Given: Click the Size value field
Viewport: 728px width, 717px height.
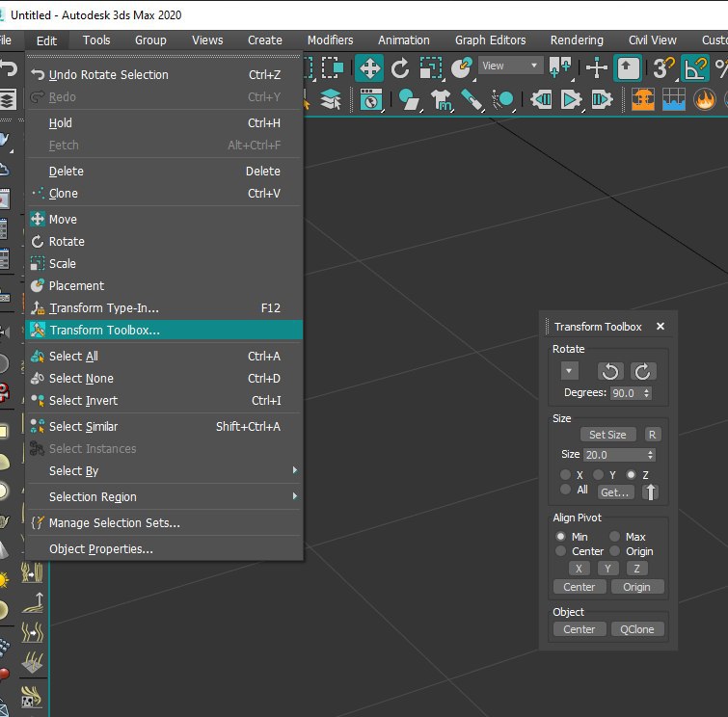Looking at the screenshot, I should point(615,455).
